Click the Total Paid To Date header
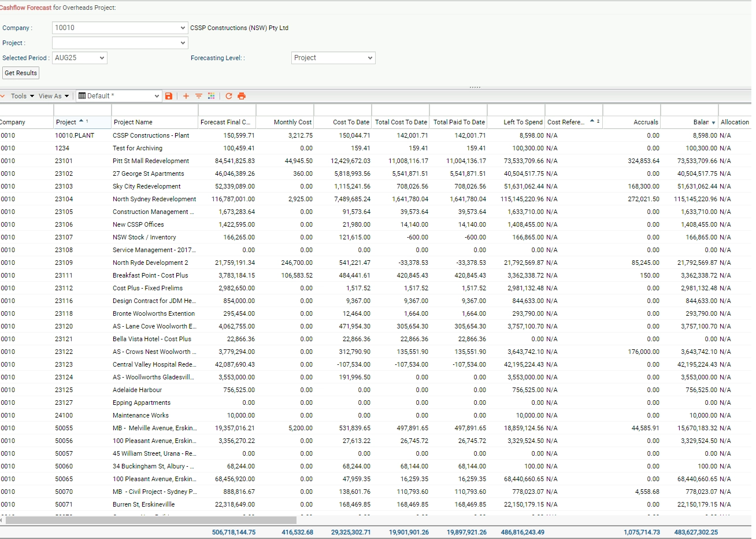 (x=458, y=122)
